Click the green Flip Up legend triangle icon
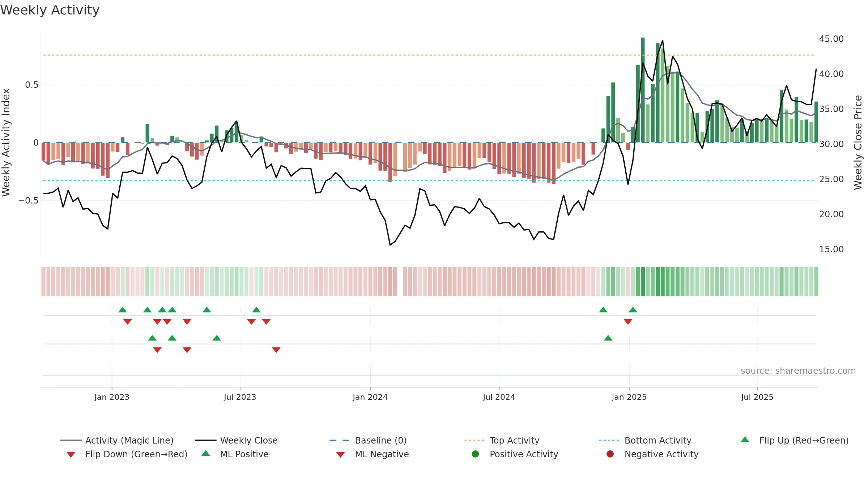The image size is (868, 488). click(x=745, y=440)
